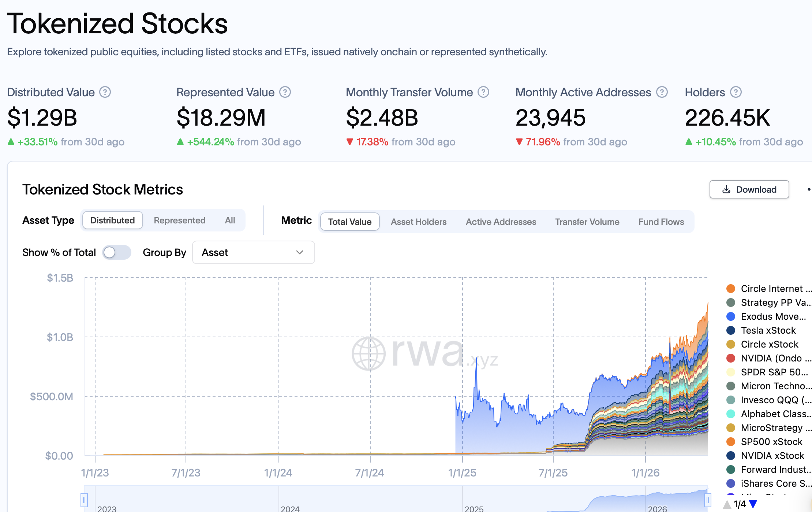
Task: Switch metric to Asset Holders
Action: point(419,222)
